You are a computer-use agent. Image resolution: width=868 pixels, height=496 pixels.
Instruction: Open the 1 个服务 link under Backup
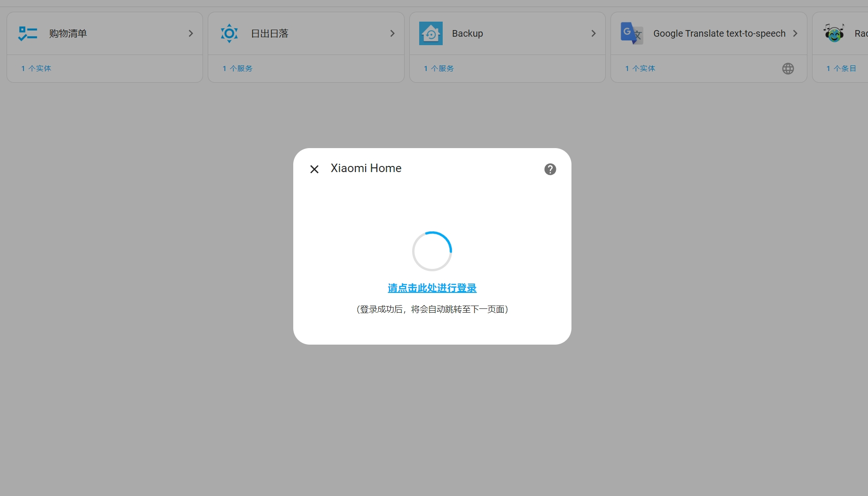point(438,68)
